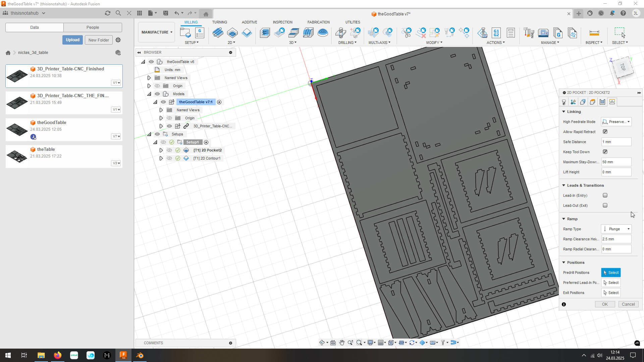The width and height of the screenshot is (644, 362).
Task: Click the 3D Adaptive Clearing icon
Action: pos(265,33)
